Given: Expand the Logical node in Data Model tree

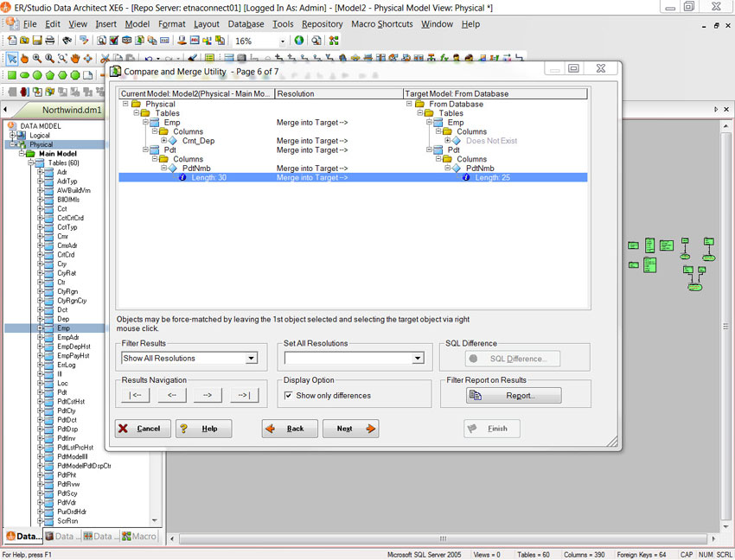Looking at the screenshot, I should point(13,135).
